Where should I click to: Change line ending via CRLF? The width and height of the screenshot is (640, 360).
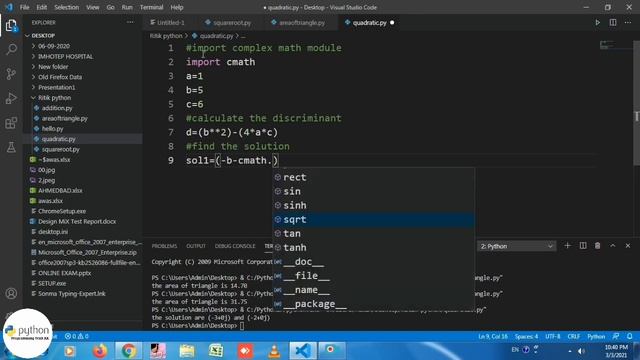(x=573, y=336)
